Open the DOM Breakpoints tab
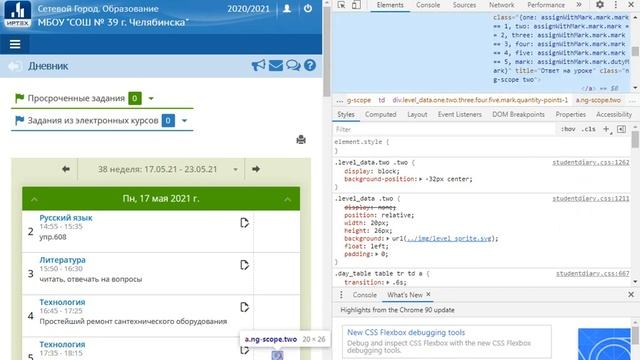Image resolution: width=640 pixels, height=360 pixels. (518, 115)
